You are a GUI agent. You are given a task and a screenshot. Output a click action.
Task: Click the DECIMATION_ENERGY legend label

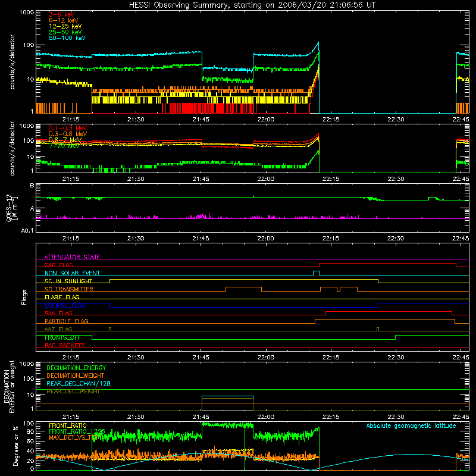point(76,368)
